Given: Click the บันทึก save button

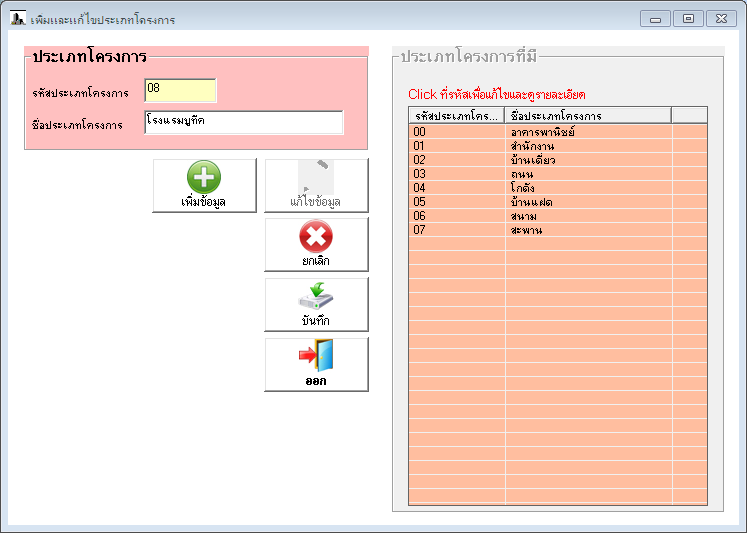Looking at the screenshot, I should (316, 305).
